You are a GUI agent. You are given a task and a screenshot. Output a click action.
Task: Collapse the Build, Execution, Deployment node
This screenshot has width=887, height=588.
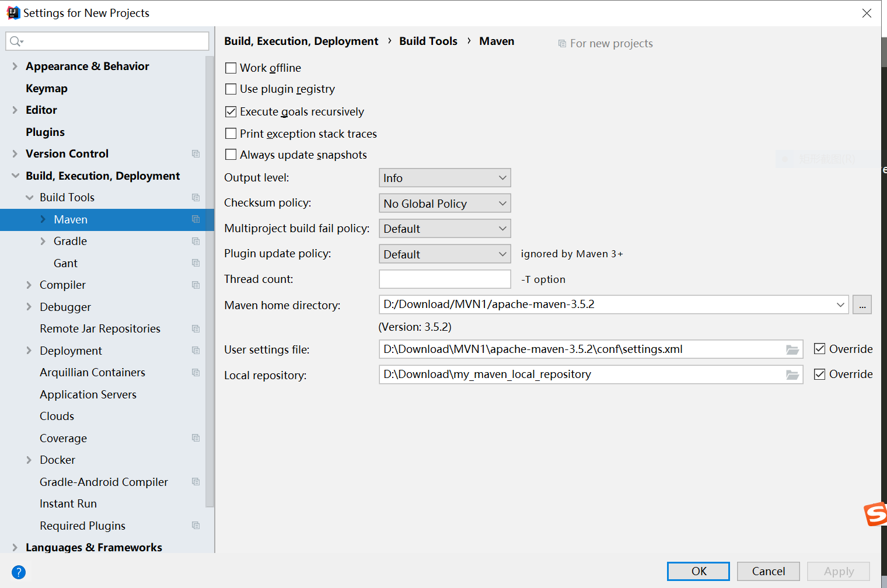(15, 176)
